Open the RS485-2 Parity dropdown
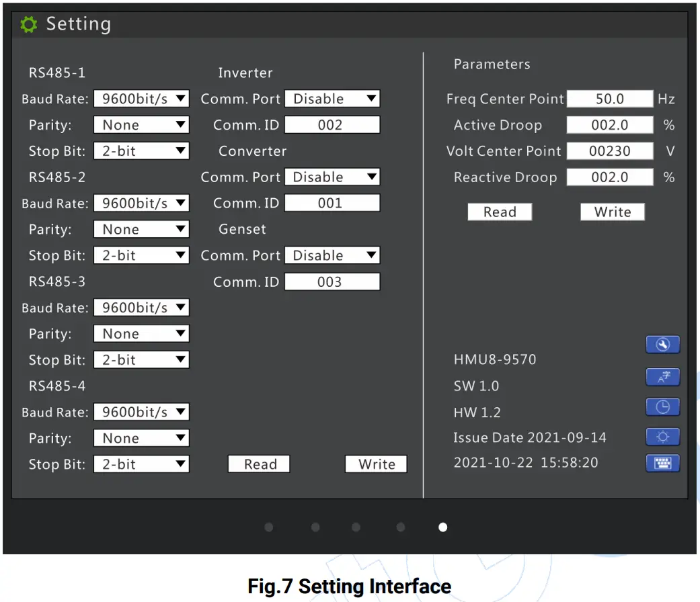Image resolution: width=700 pixels, height=602 pixels. click(x=141, y=230)
